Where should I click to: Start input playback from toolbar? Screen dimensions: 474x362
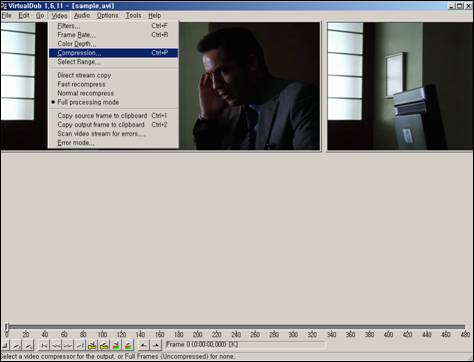coord(16,345)
